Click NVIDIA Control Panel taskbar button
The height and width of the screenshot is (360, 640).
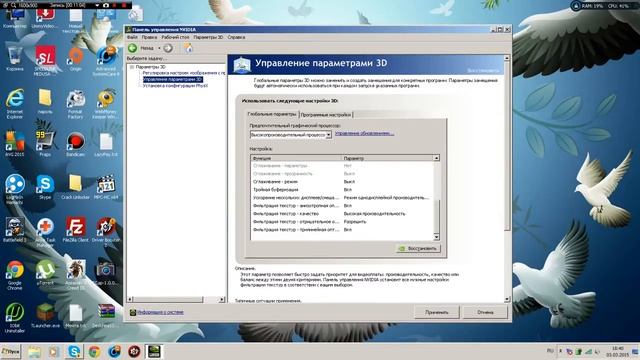[x=153, y=351]
